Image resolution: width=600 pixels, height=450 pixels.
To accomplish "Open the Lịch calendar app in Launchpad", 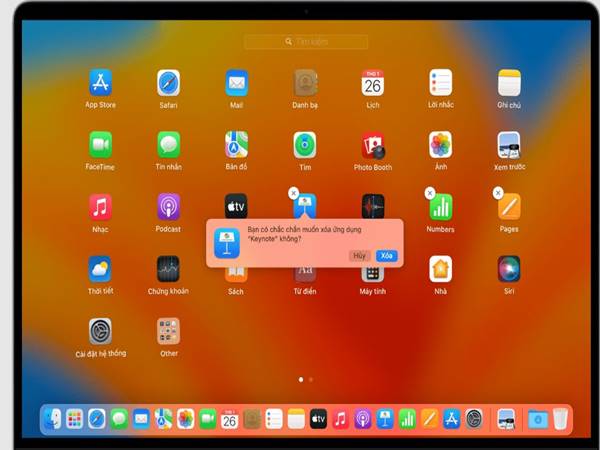I will point(373,83).
